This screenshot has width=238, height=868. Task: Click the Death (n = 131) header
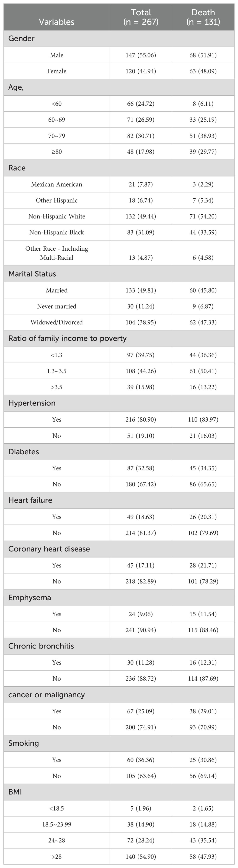pos(203,17)
